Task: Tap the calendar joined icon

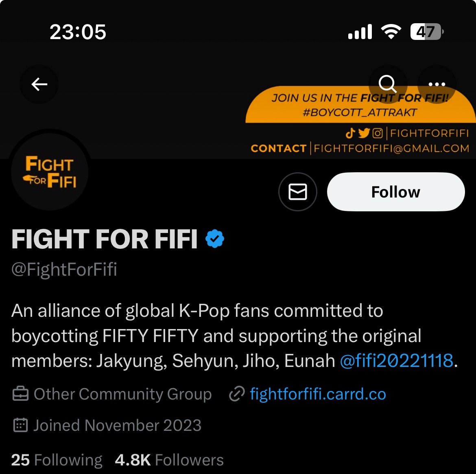Action: pyautogui.click(x=20, y=425)
